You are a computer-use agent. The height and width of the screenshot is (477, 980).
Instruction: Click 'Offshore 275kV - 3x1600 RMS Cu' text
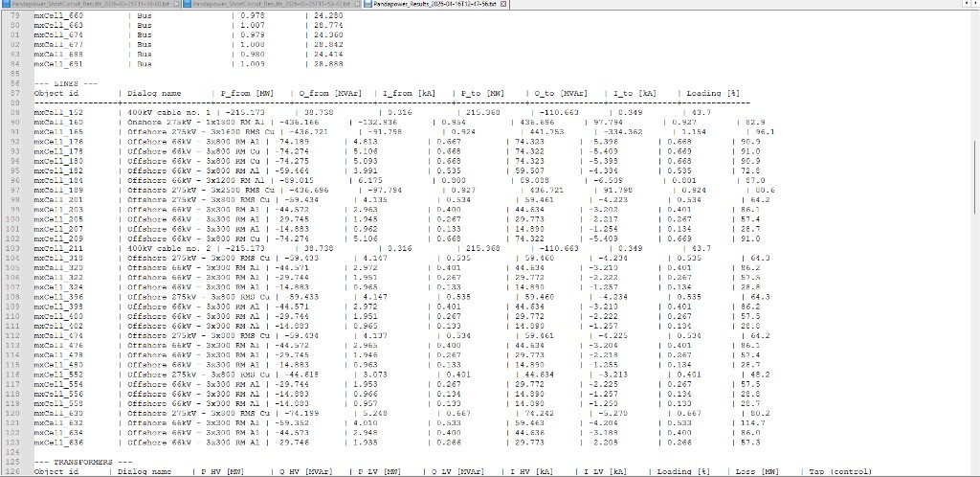pos(201,132)
